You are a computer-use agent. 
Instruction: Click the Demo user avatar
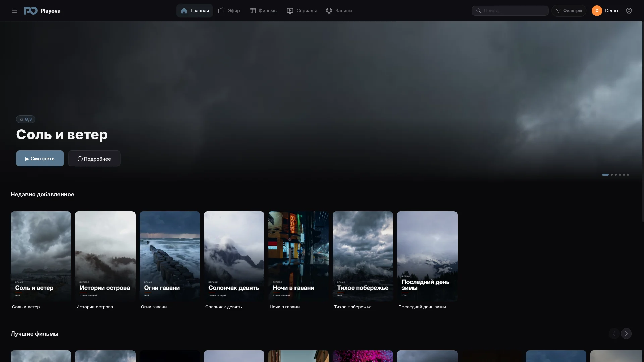click(x=597, y=11)
